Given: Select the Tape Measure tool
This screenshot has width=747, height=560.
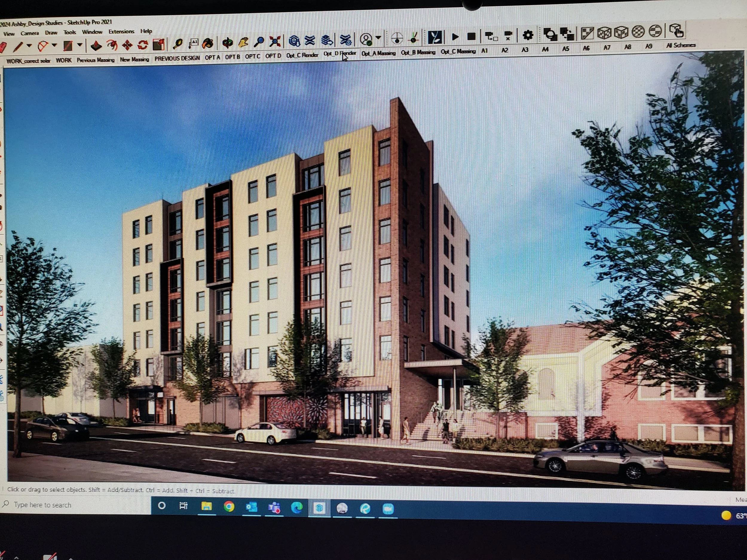Looking at the screenshot, I should 177,44.
